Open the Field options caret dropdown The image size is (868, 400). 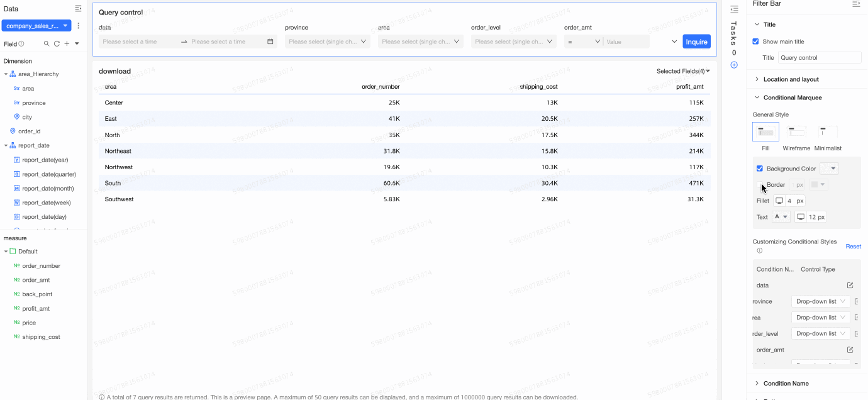tap(77, 44)
